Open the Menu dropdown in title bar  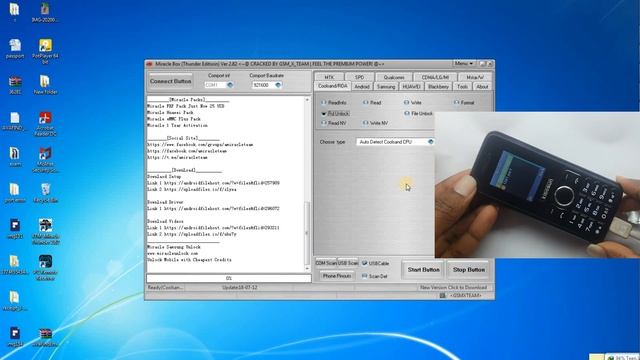[x=463, y=64]
